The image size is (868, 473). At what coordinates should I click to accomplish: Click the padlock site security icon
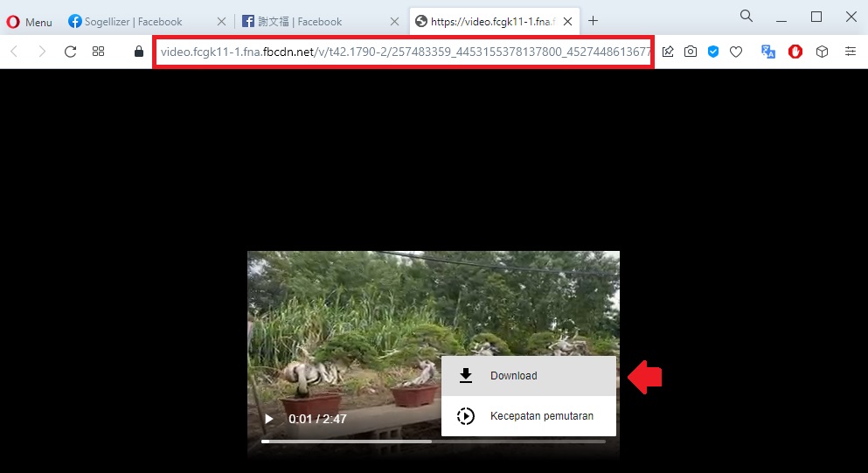[x=139, y=52]
